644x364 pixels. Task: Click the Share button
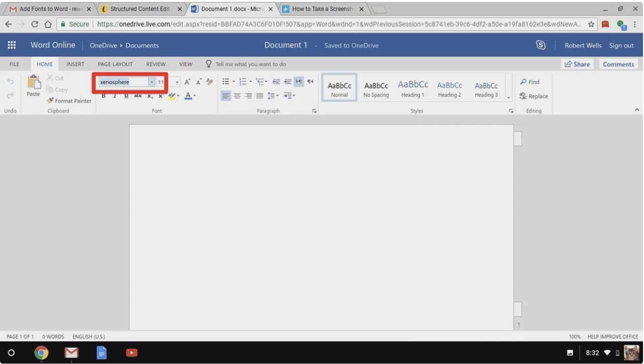tap(577, 64)
